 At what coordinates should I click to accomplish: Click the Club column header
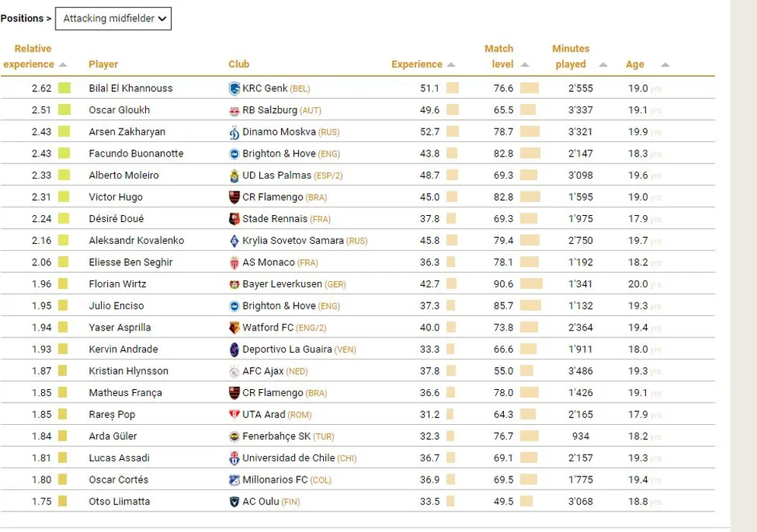pyautogui.click(x=239, y=65)
